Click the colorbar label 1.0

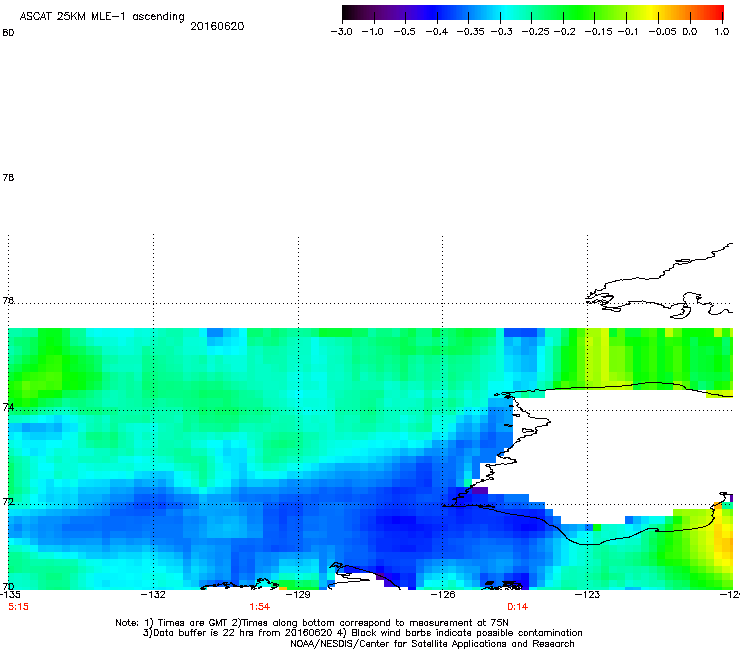pos(722,32)
